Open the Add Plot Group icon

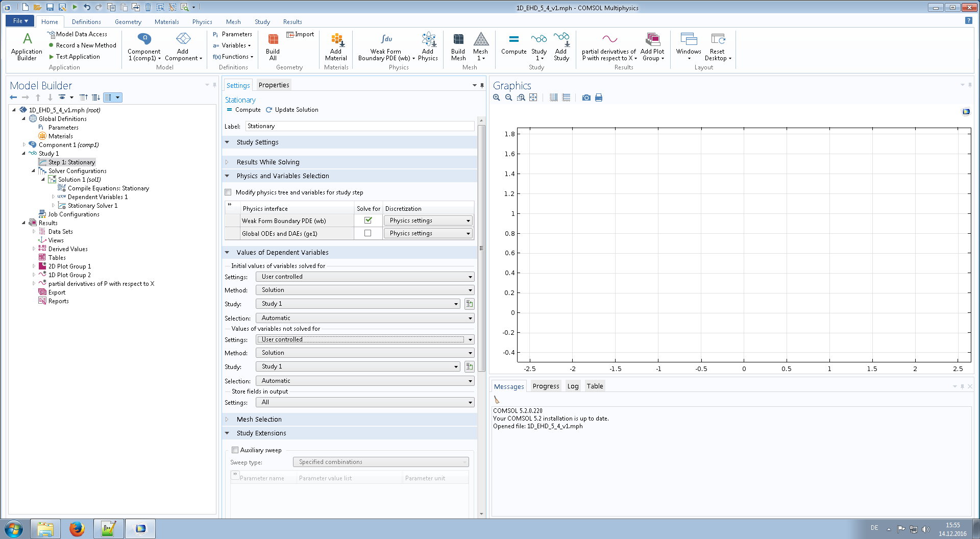click(x=652, y=46)
